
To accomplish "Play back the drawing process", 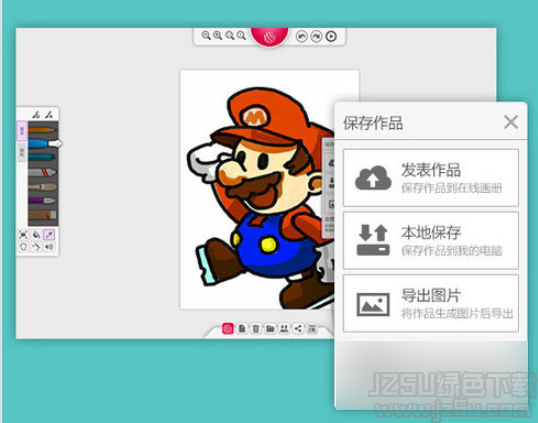I will pos(331,36).
